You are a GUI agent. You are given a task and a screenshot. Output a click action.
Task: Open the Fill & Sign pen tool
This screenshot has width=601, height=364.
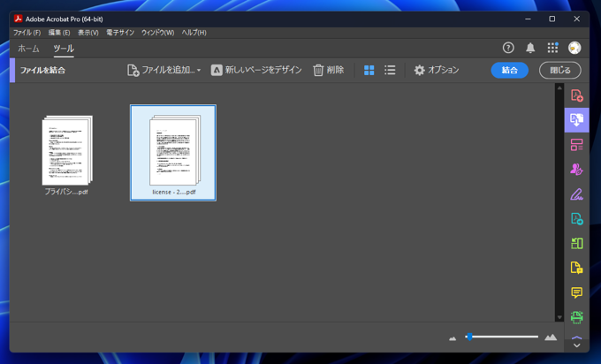tap(577, 194)
